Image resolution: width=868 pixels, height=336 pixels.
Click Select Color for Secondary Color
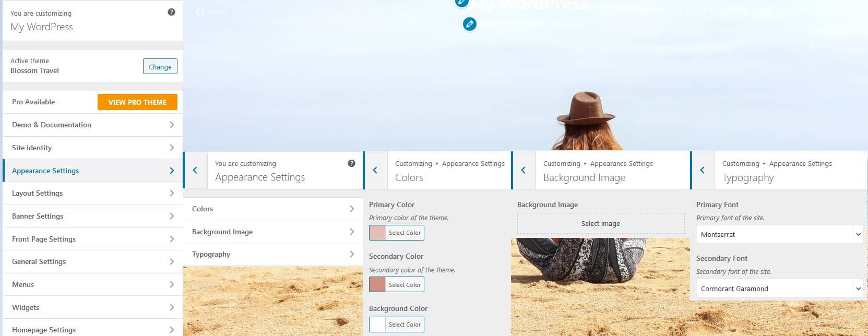coord(405,285)
